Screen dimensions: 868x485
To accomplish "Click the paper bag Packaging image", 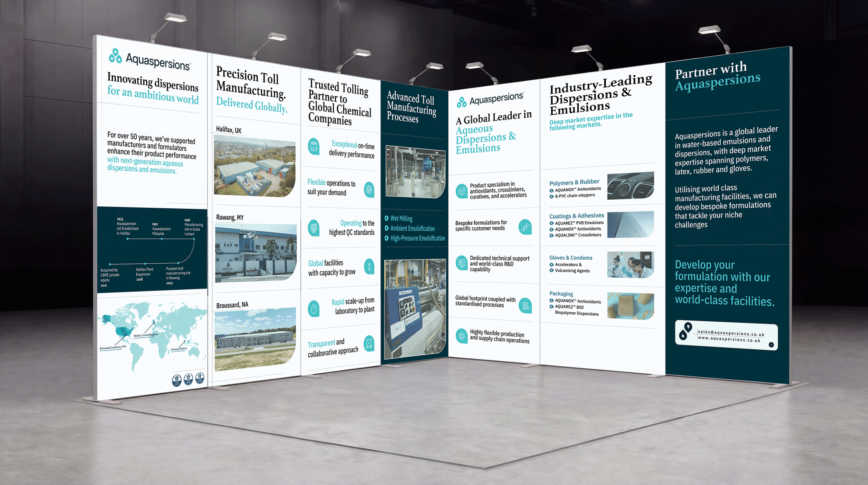I will tap(631, 306).
